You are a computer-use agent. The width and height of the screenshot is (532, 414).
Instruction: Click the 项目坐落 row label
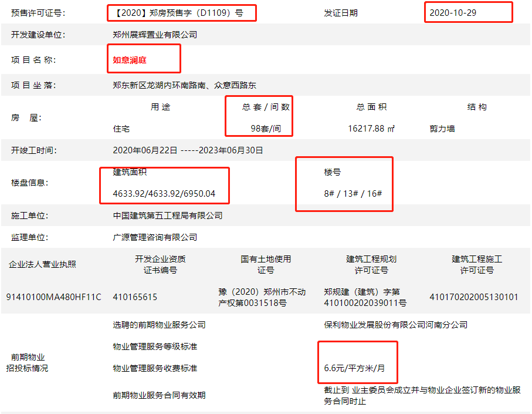(33, 85)
